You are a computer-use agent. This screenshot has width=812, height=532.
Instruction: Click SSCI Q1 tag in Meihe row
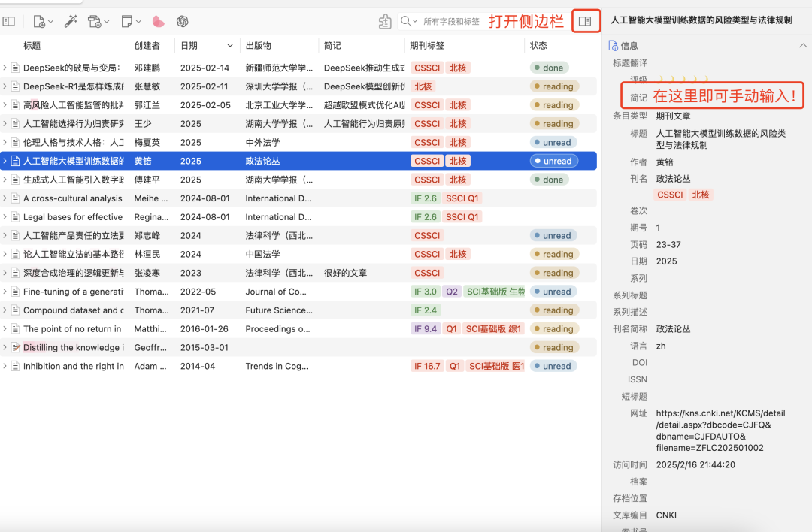pos(462,198)
